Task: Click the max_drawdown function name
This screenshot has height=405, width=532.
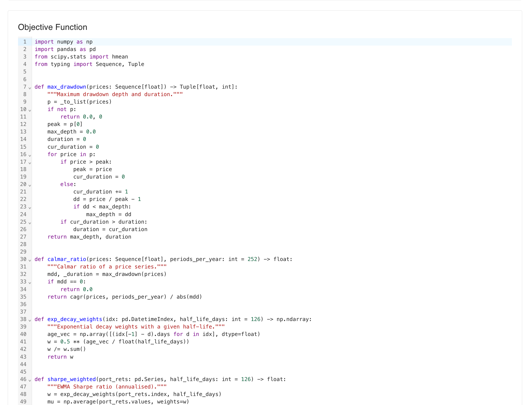Action: tap(66, 87)
